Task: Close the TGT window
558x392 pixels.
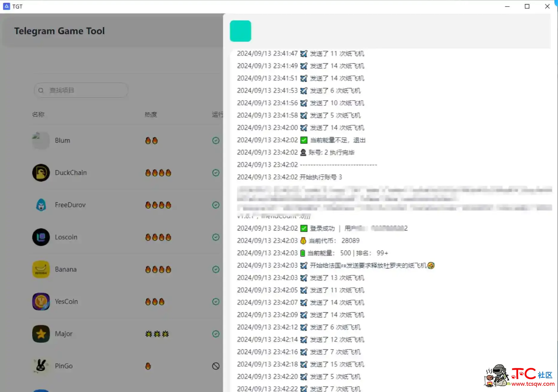Action: coord(547,6)
